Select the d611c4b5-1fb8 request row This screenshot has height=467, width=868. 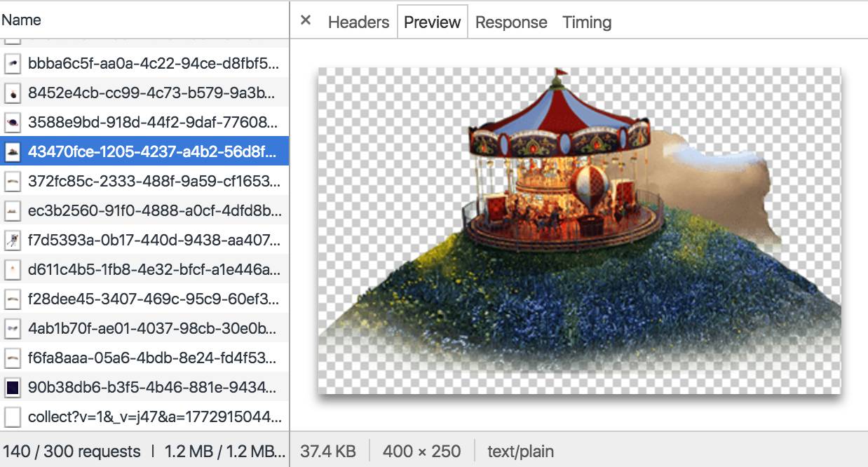point(153,269)
